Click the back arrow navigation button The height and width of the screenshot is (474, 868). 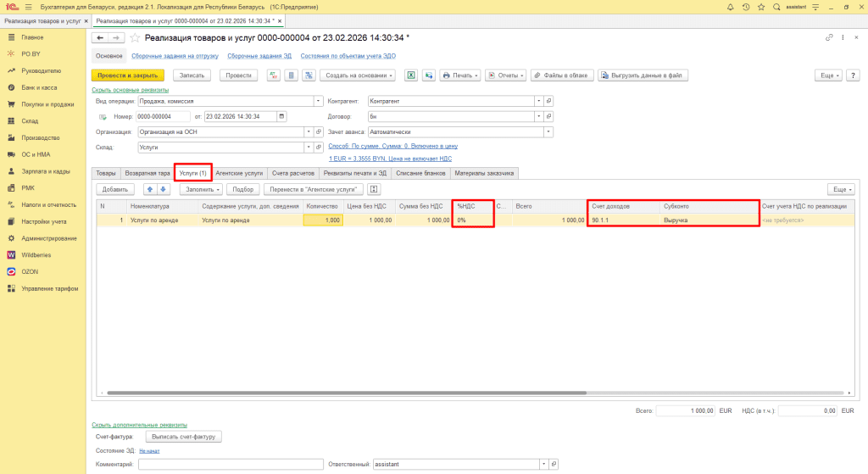tap(99, 38)
